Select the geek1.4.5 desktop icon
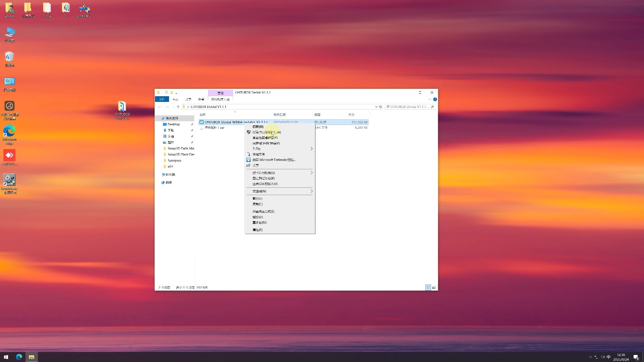Screen dimensions: 644x362 84,10
